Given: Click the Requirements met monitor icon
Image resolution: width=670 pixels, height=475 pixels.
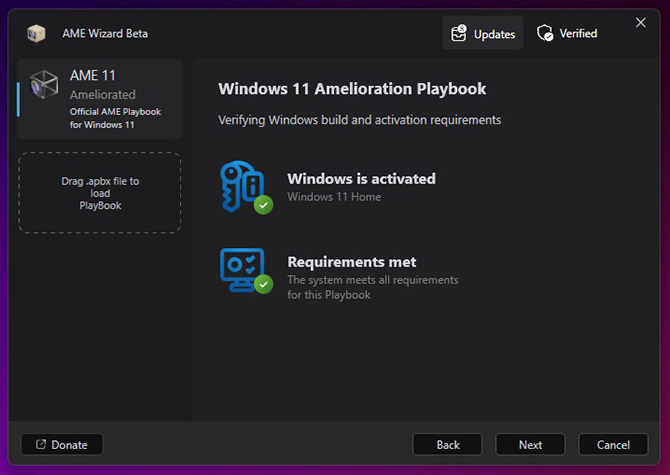Looking at the screenshot, I should 246,270.
